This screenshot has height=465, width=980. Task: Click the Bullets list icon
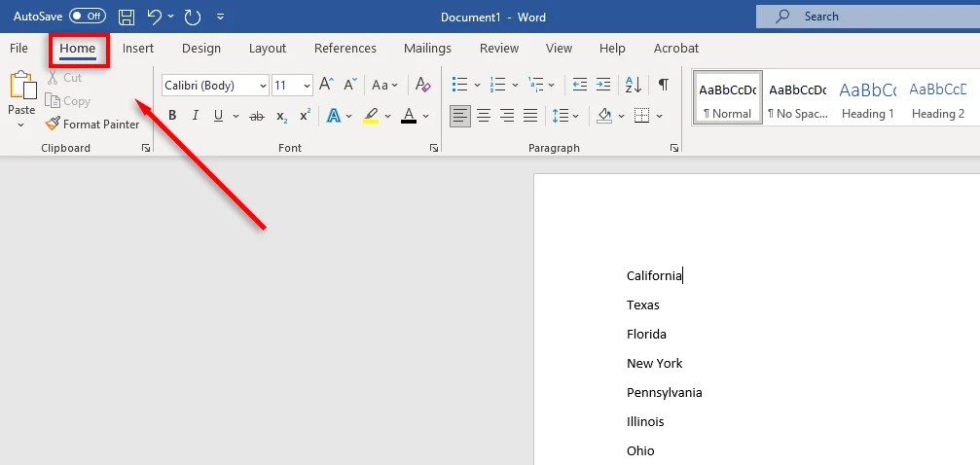pyautogui.click(x=460, y=85)
